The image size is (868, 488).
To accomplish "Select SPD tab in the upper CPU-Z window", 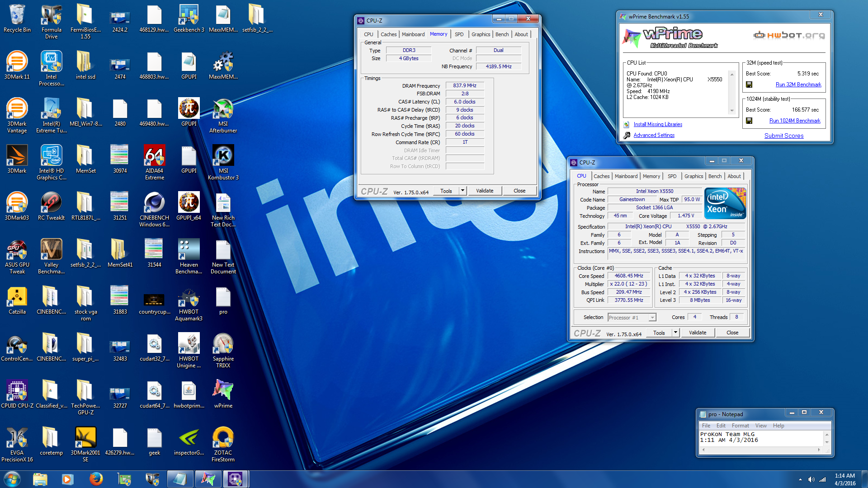I will point(459,34).
